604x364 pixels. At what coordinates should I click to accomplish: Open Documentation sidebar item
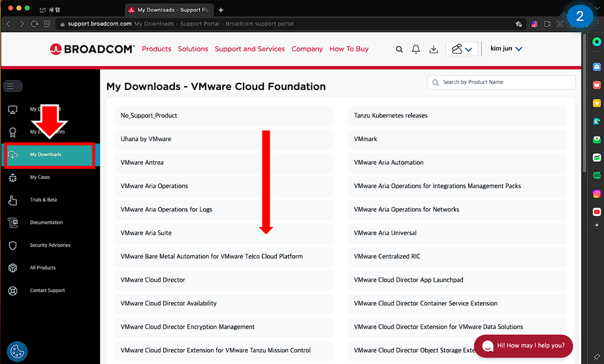click(x=46, y=223)
